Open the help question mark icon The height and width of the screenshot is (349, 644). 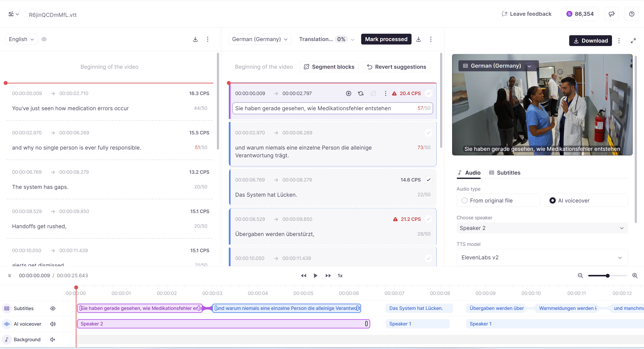(632, 14)
